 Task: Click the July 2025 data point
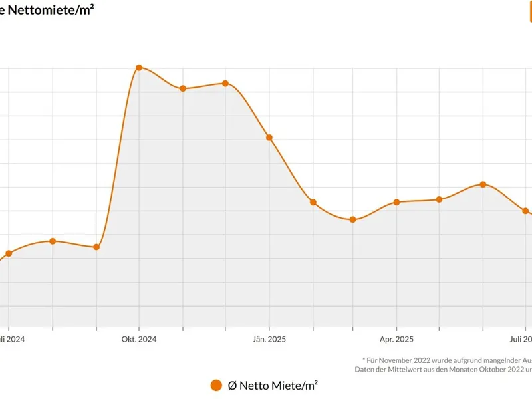click(x=525, y=211)
